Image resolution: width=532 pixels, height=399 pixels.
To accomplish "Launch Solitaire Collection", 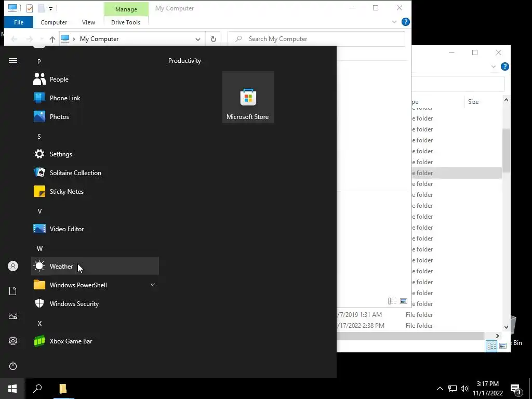I will click(95, 172).
